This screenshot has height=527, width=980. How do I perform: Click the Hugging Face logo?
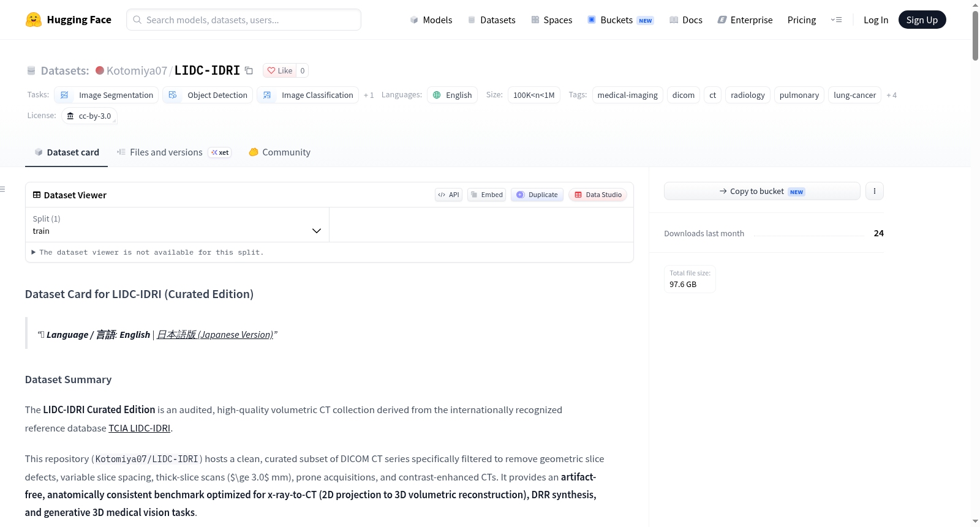(68, 20)
